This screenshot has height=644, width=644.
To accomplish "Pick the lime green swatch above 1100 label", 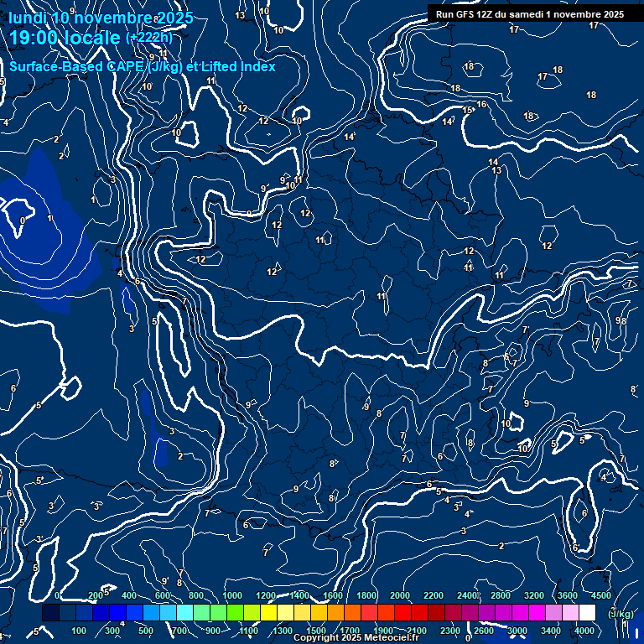I will (252, 612).
